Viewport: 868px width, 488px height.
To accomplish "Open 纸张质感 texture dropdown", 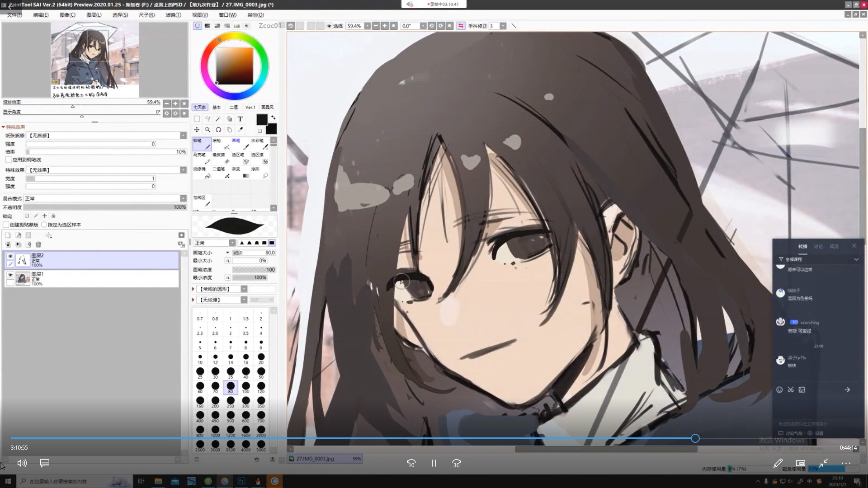I will coord(183,136).
